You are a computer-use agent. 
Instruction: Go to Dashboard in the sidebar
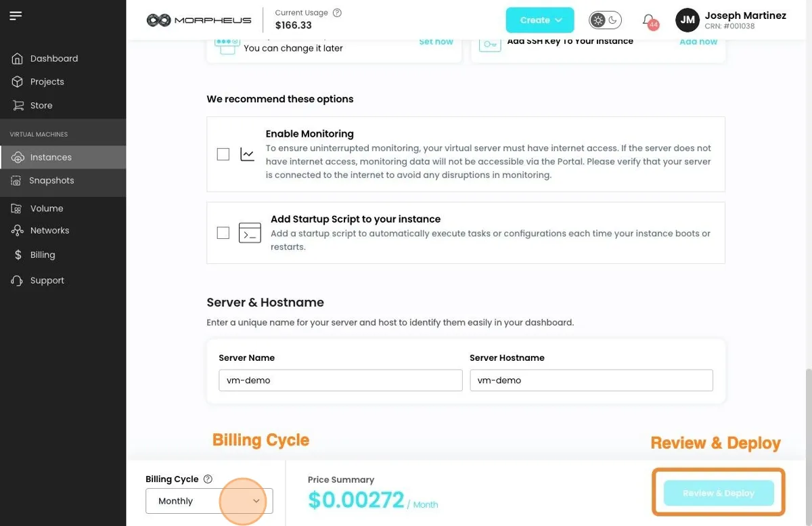click(54, 59)
